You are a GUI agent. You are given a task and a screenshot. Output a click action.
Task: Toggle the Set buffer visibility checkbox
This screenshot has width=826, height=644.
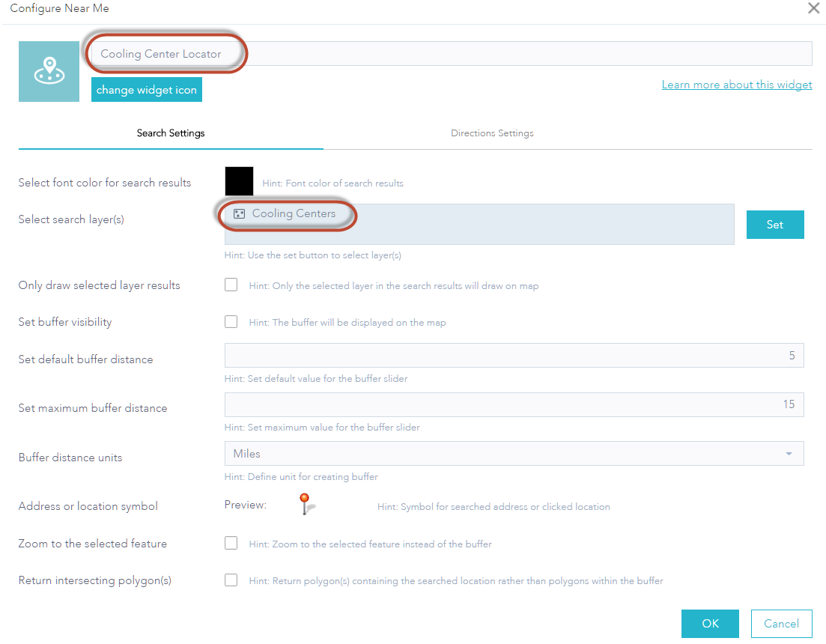click(x=231, y=322)
